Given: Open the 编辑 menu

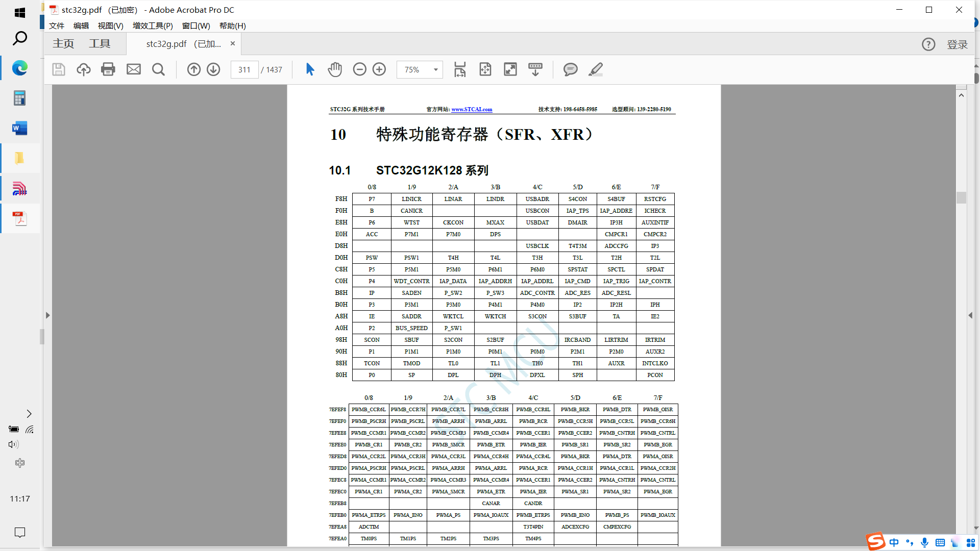Looking at the screenshot, I should 81,26.
